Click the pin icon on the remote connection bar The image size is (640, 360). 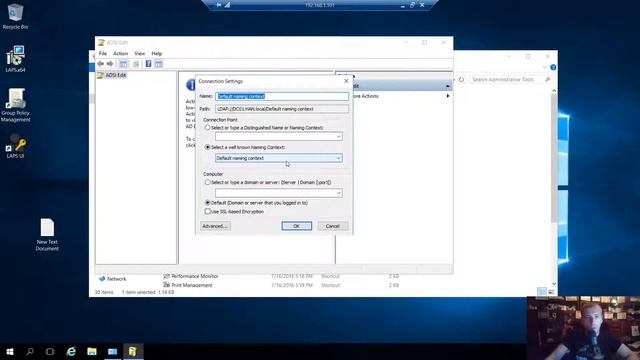(x=219, y=5)
